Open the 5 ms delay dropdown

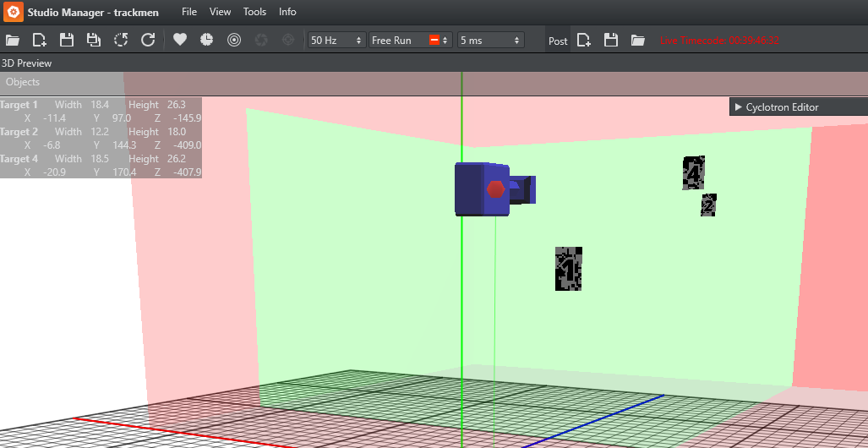coord(490,40)
